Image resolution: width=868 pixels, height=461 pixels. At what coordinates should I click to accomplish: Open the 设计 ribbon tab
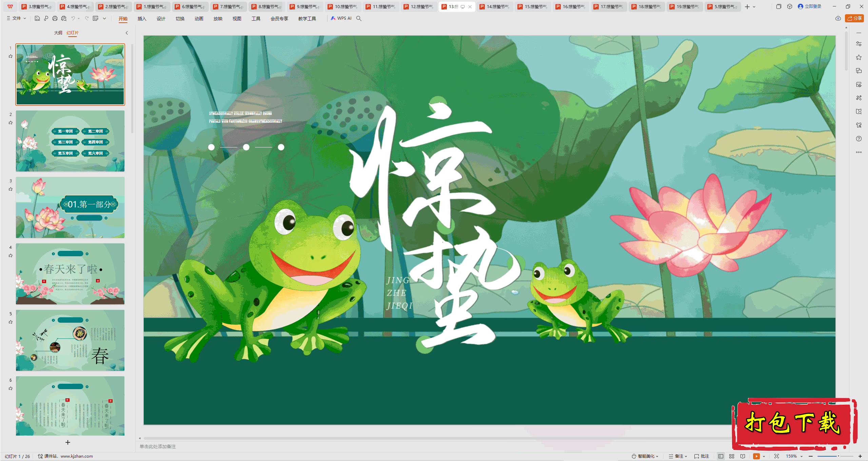pyautogui.click(x=161, y=19)
